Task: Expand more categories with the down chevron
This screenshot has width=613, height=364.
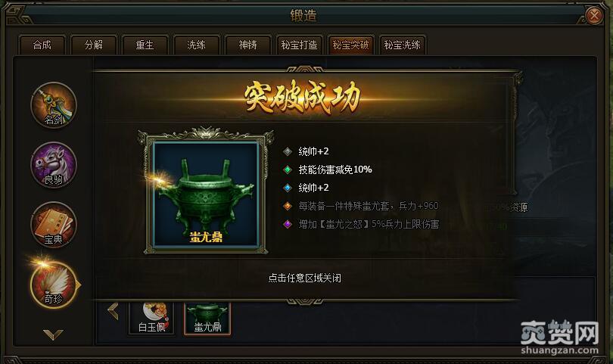Action: (53, 334)
